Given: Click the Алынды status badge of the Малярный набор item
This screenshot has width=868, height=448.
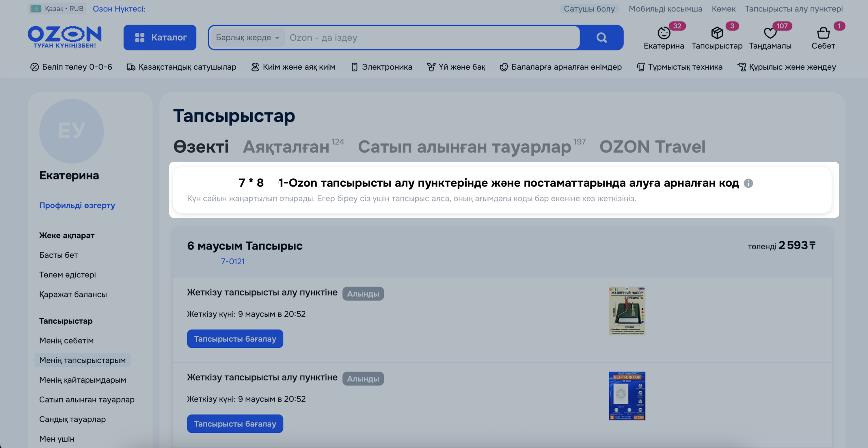Looking at the screenshot, I should tap(363, 294).
